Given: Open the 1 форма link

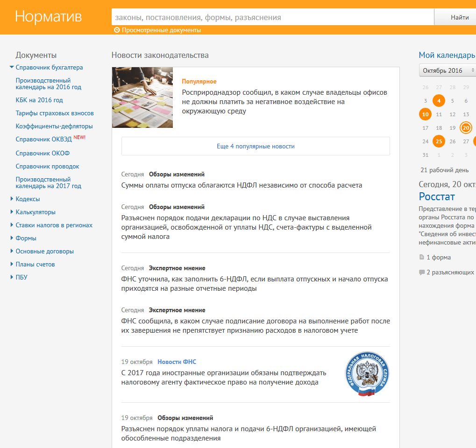Looking at the screenshot, I should [438, 257].
